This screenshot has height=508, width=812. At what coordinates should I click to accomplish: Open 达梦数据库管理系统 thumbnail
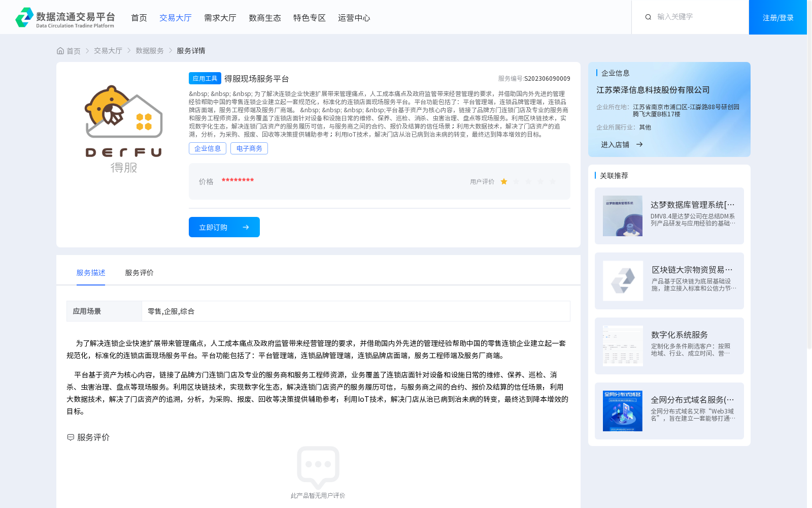(623, 216)
